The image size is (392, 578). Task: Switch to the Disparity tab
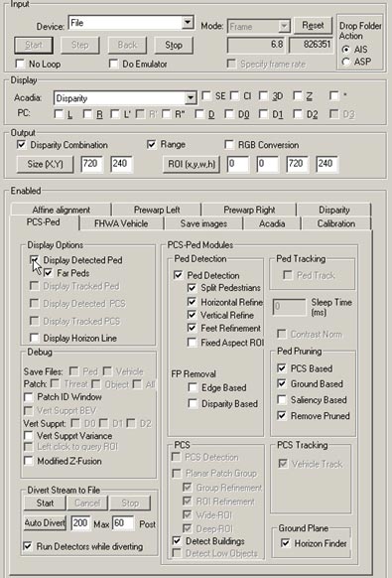334,210
